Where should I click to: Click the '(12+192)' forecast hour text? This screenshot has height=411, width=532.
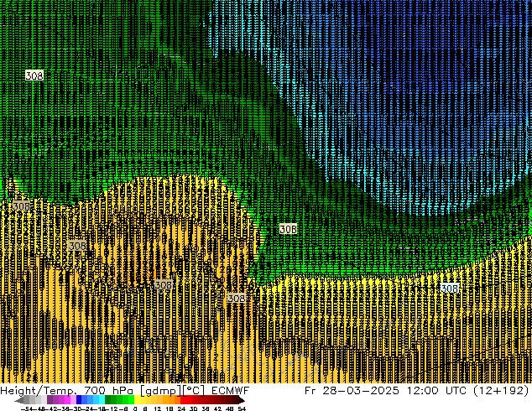point(501,390)
